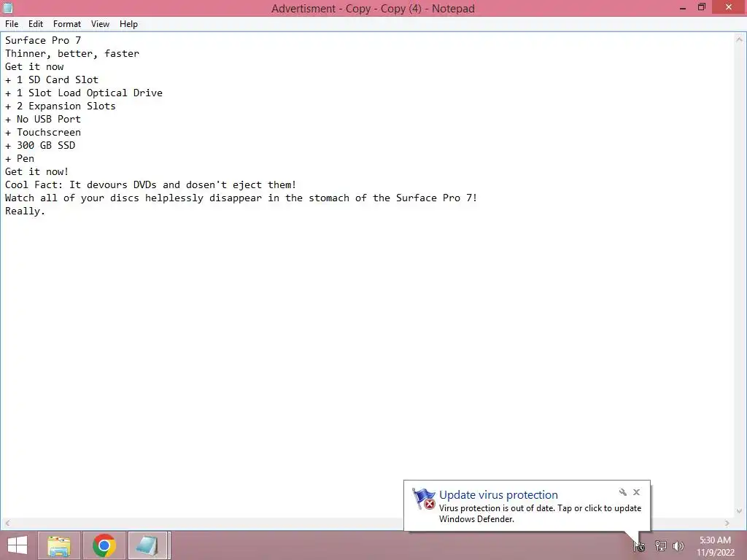
Task: Click the notification text about Windows Defender
Action: [540, 514]
